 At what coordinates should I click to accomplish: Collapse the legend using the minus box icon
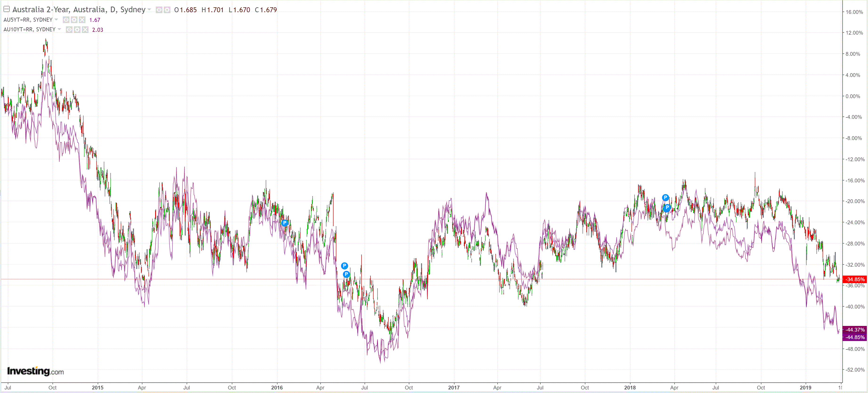[6, 9]
